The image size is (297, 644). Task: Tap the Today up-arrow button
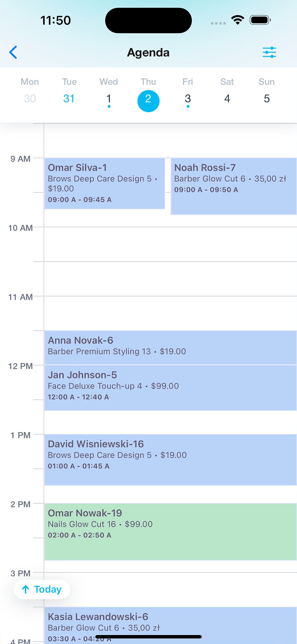tap(42, 589)
